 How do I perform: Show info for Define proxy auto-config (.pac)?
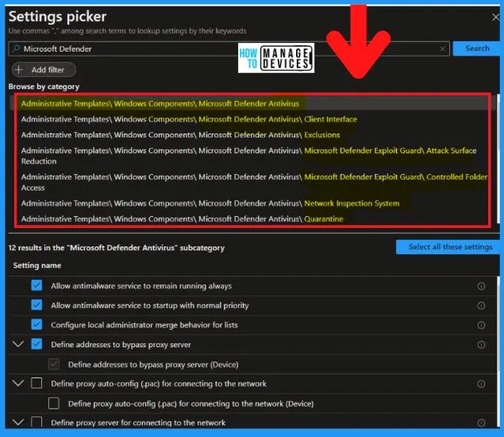pos(481,384)
